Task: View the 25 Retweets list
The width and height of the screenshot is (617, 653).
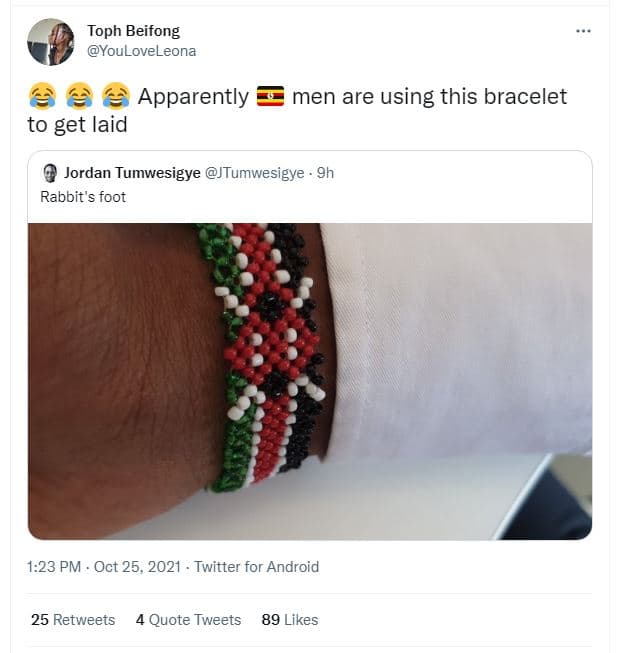Action: (x=73, y=620)
